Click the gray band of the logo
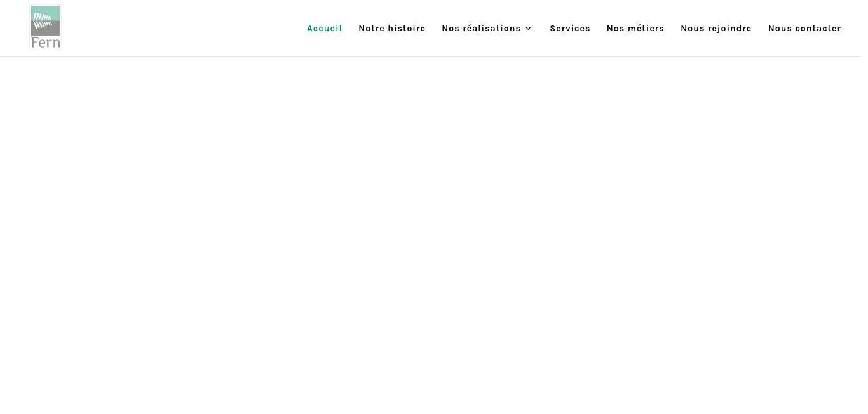The height and width of the screenshot is (414, 868). click(x=45, y=31)
